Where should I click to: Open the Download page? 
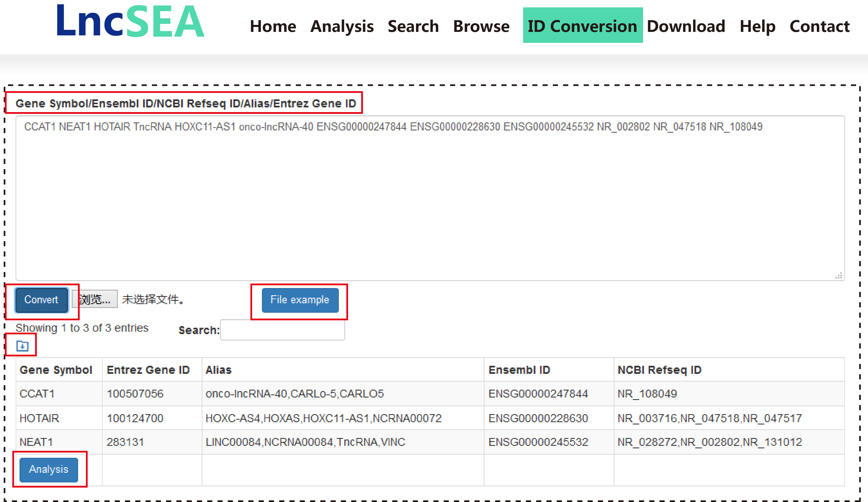pos(686,26)
